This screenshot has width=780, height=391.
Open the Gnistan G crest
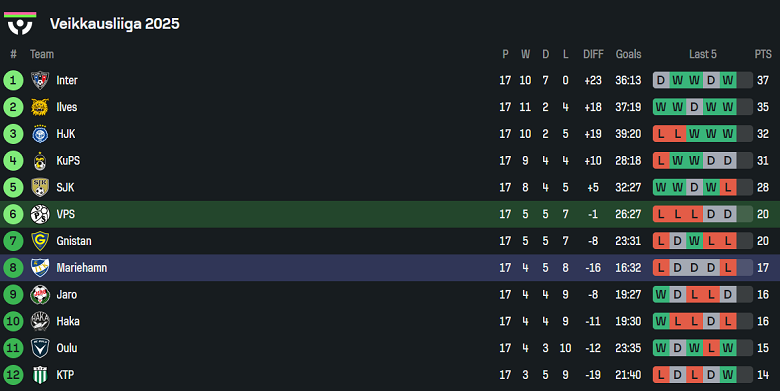point(40,241)
